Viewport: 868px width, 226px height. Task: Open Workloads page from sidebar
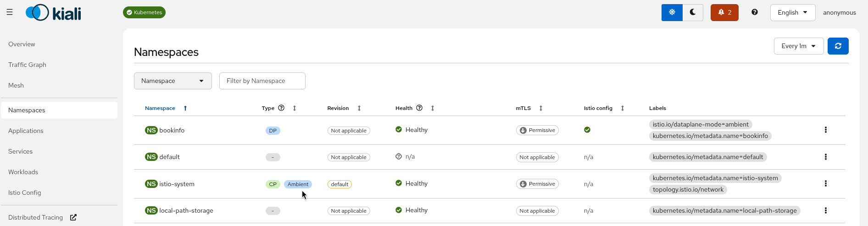click(23, 172)
